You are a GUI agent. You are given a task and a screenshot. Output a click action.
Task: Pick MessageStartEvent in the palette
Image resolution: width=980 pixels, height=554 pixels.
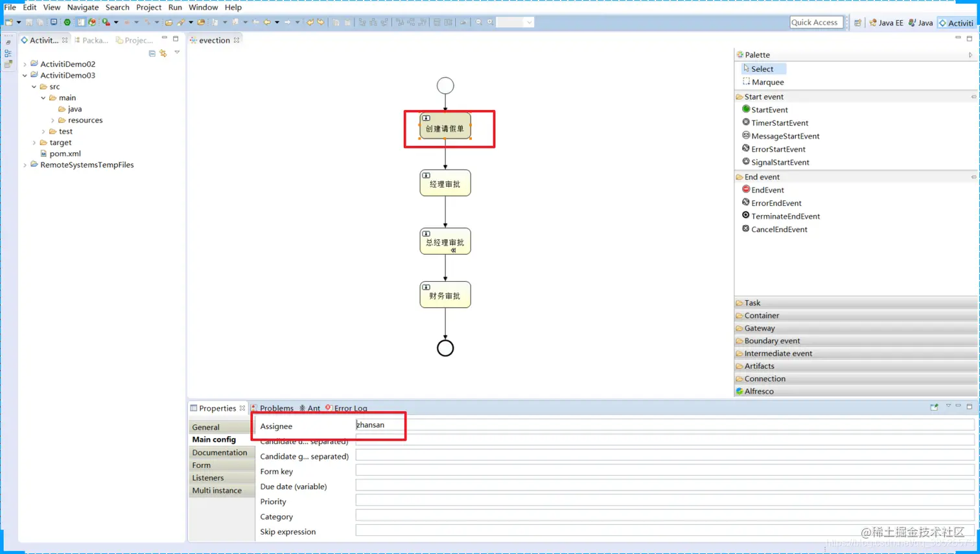pos(780,136)
